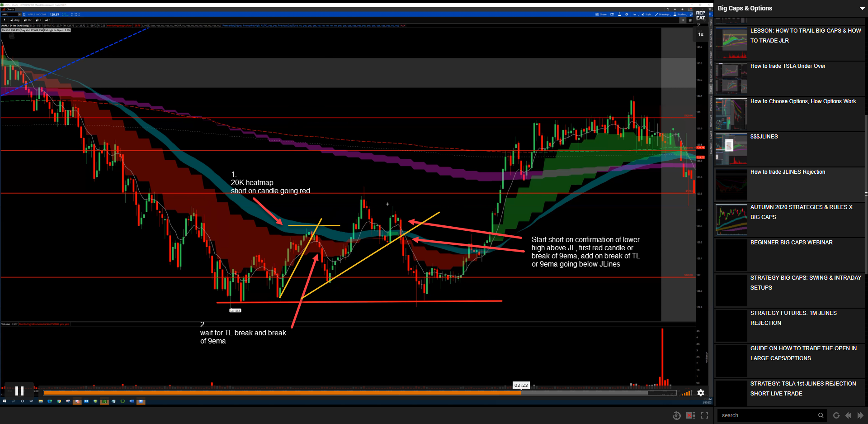This screenshot has width=868, height=424.
Task: Open Swing & Intraday Setups strategy video
Action: coord(789,291)
